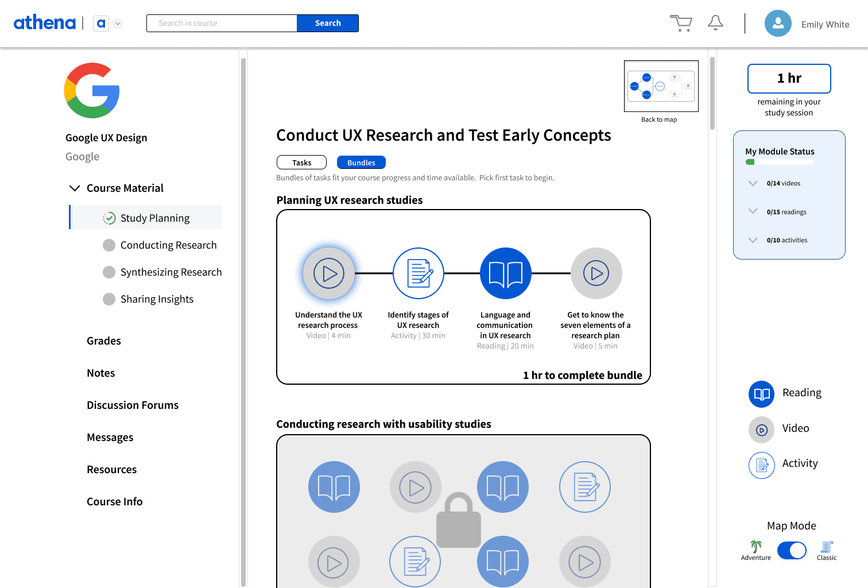Viewport: 868px width, 588px height.
Task: Select Synthesizing Research module
Action: [x=171, y=272]
